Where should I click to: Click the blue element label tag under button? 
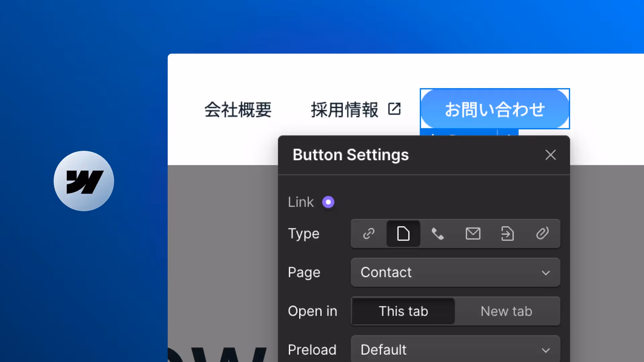[x=458, y=133]
